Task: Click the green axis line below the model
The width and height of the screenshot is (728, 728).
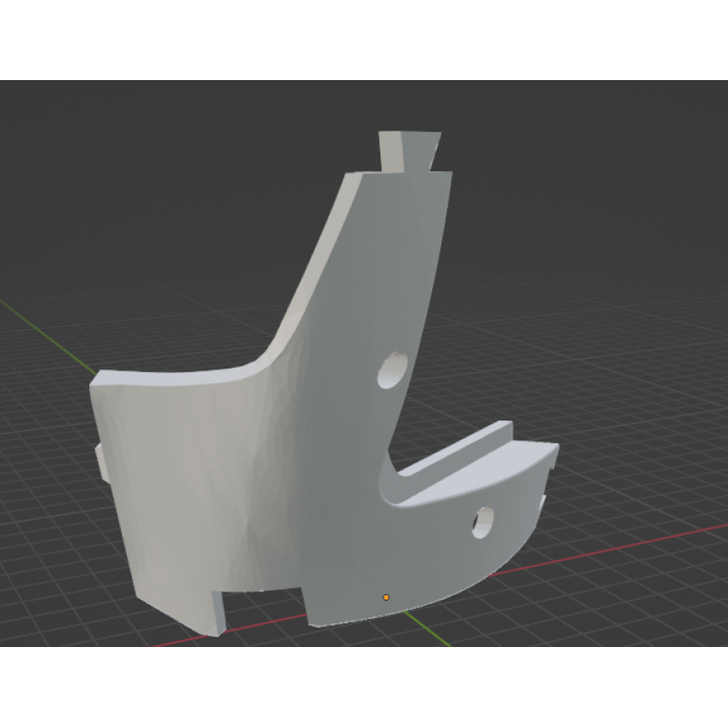Action: (428, 627)
